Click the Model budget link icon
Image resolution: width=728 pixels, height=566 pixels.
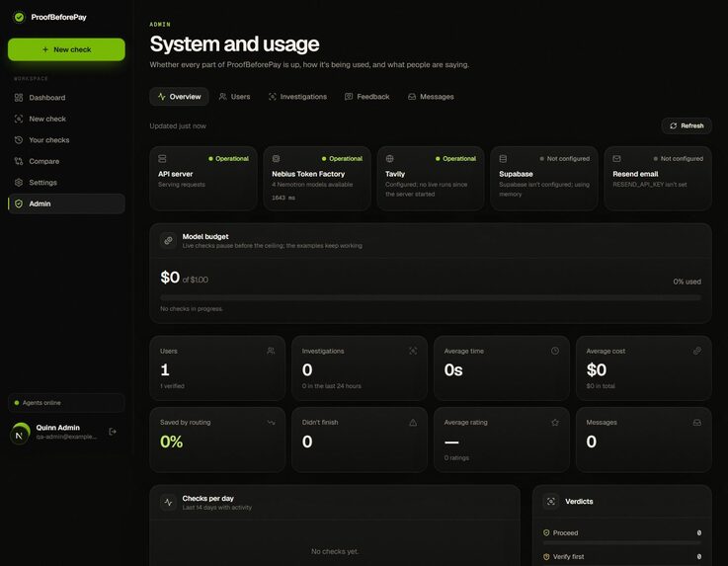click(168, 240)
